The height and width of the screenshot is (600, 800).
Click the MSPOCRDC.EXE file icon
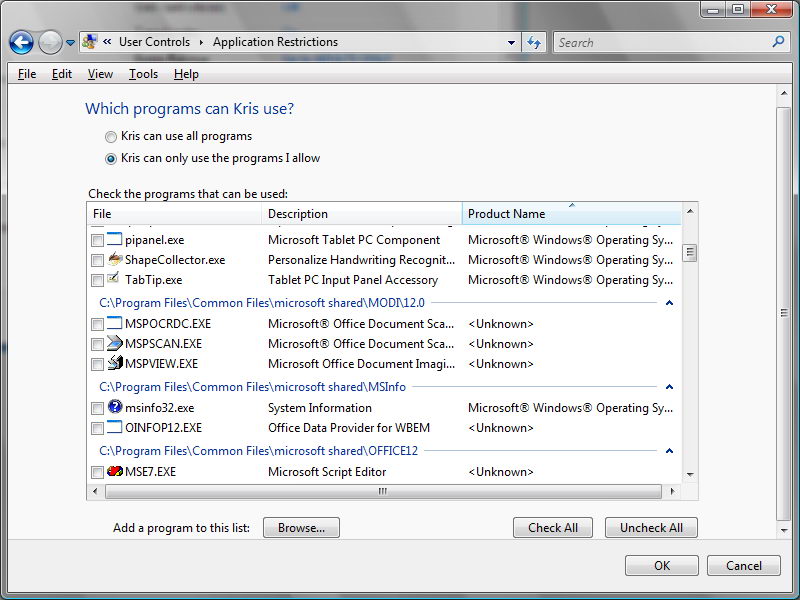click(x=115, y=323)
